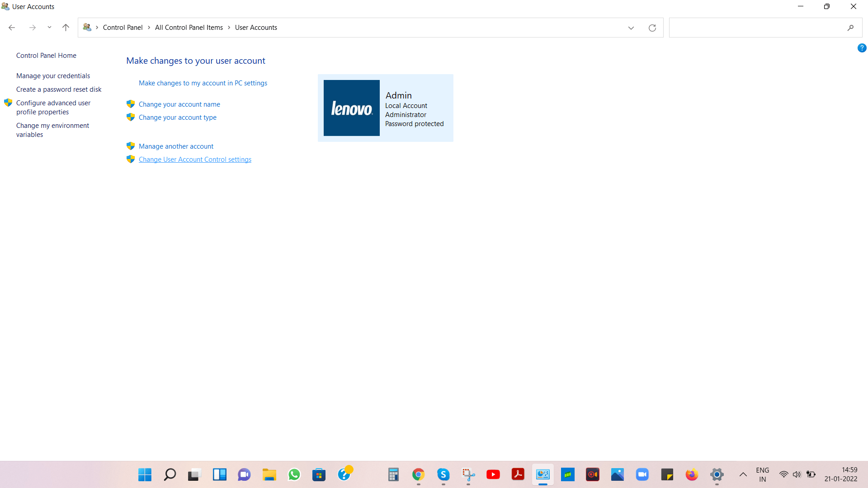868x488 pixels.
Task: Click up navigation arrow in breadcrumb
Action: click(65, 28)
